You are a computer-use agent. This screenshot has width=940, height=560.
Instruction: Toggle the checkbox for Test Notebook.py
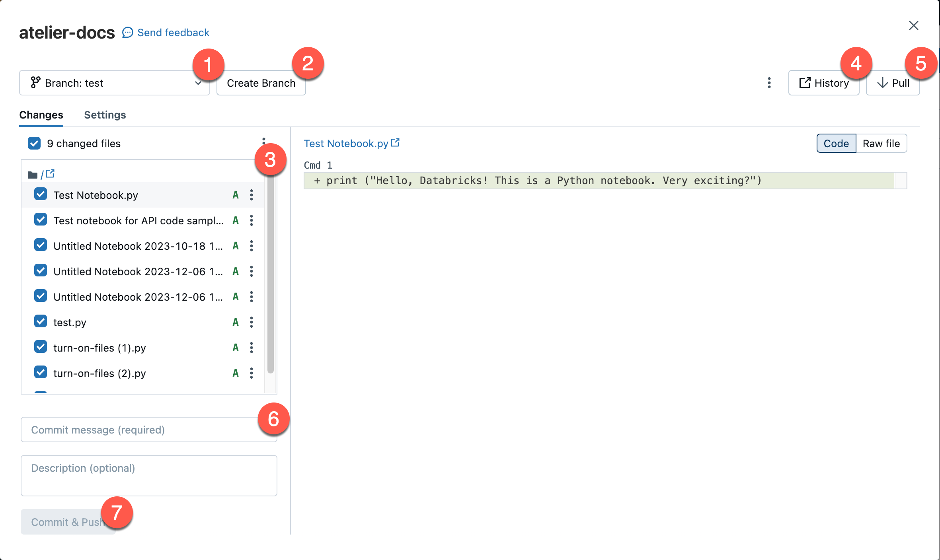(41, 194)
